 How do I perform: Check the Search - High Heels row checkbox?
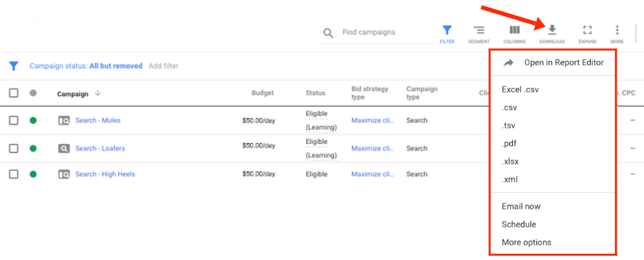tap(14, 174)
